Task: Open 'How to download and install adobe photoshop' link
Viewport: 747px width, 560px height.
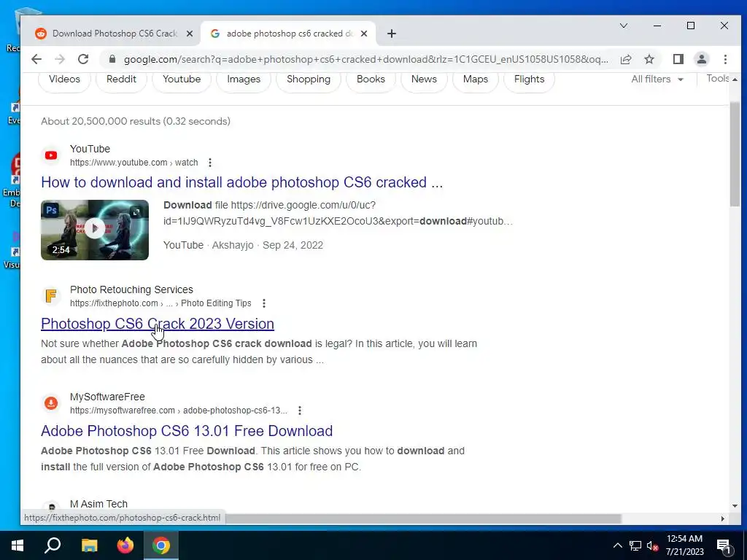Action: (242, 182)
